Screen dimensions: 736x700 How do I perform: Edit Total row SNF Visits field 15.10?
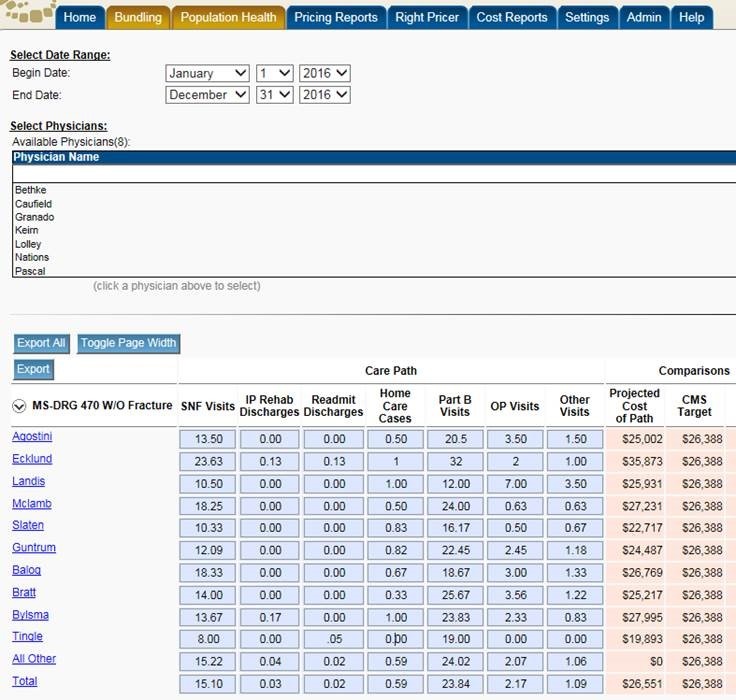coord(207,684)
